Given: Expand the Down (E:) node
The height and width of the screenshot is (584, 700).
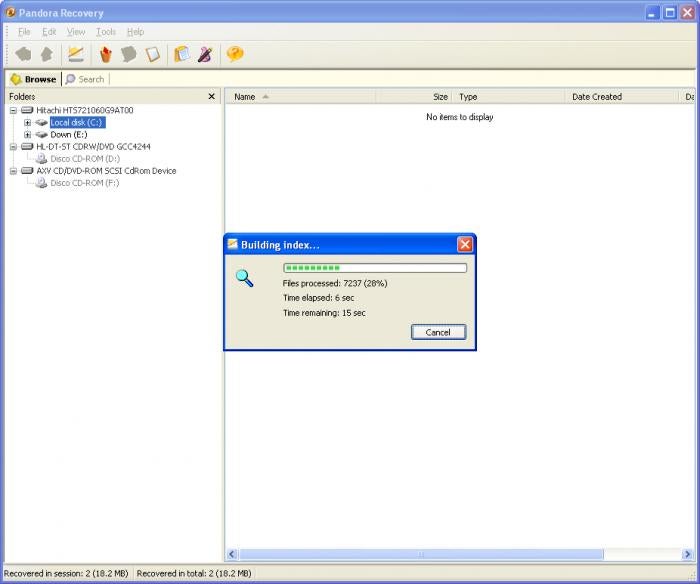Looking at the screenshot, I should (x=28, y=134).
